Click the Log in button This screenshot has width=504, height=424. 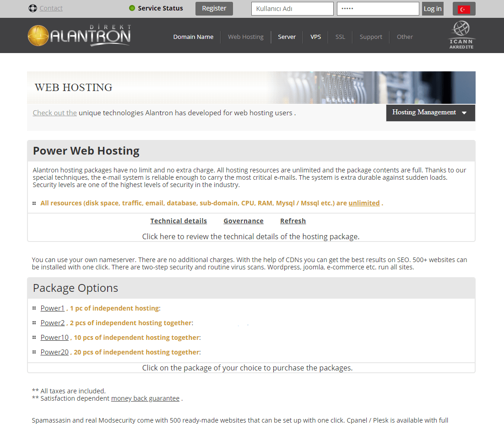click(x=433, y=9)
